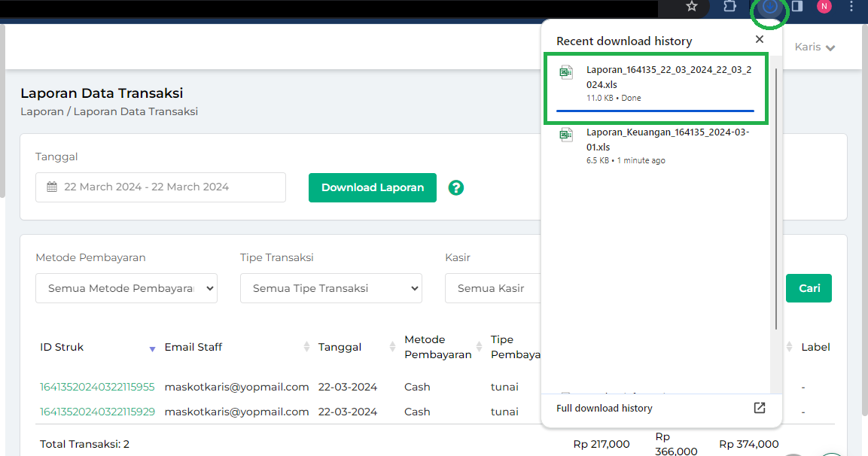
Task: Open receipt link 16413520240322115955
Action: tap(97, 387)
